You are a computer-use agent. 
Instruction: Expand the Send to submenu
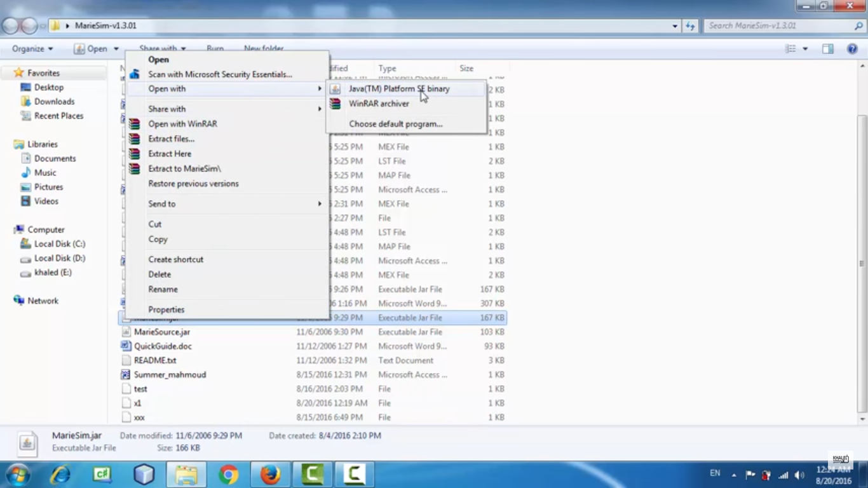point(227,204)
